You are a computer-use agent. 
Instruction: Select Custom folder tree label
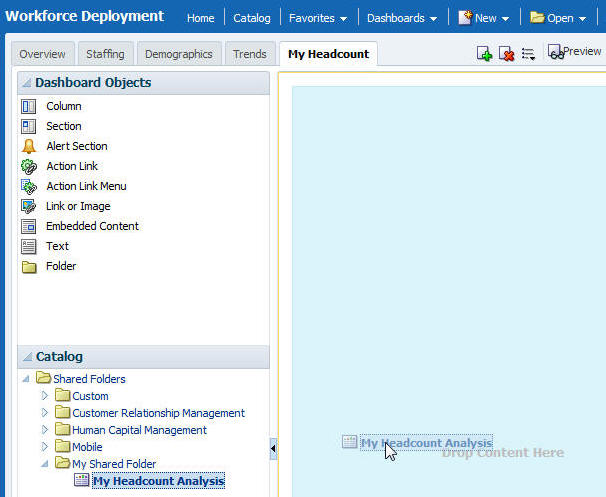pos(90,396)
